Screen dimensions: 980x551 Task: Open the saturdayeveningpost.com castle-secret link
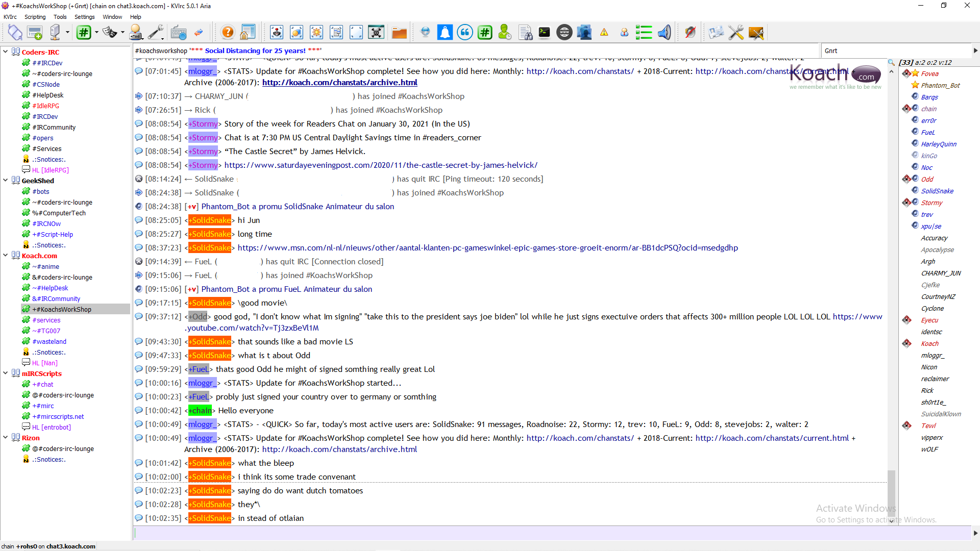(381, 165)
